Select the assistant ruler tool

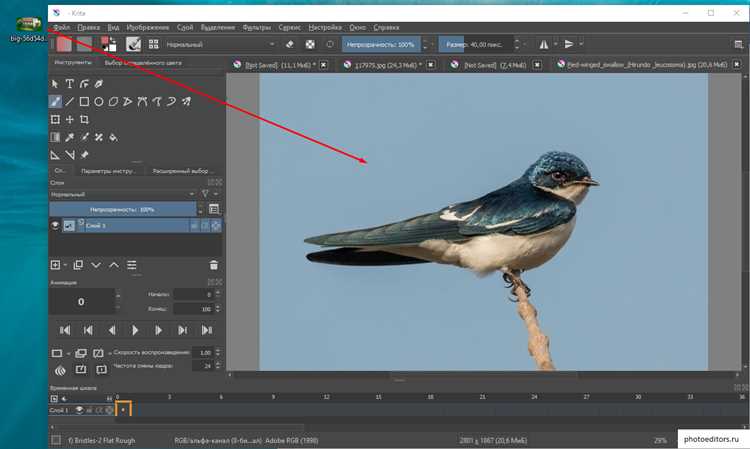pos(55,155)
